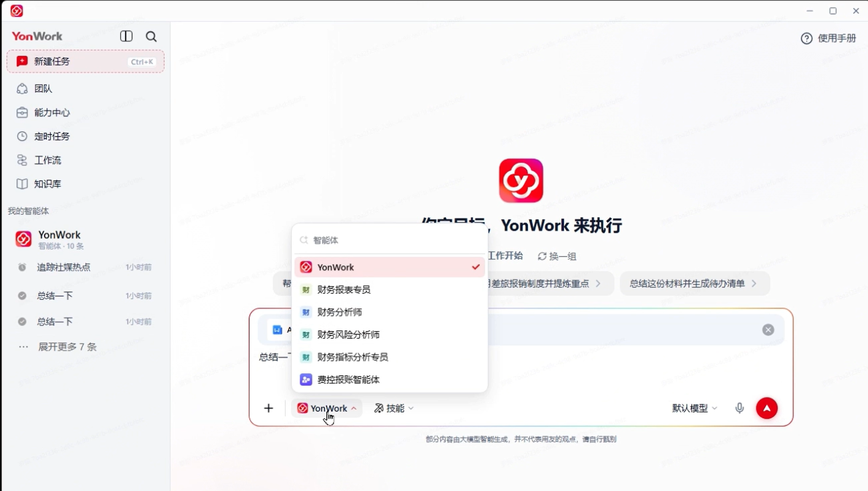
Task: Open the Team (团队) section
Action: point(85,88)
